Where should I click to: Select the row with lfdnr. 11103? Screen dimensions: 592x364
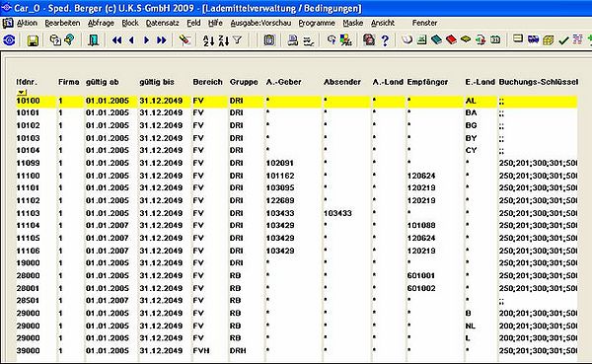point(296,213)
